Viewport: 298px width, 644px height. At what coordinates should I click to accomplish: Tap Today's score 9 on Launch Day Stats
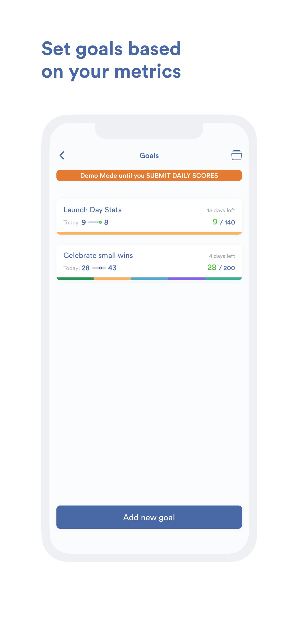84,222
